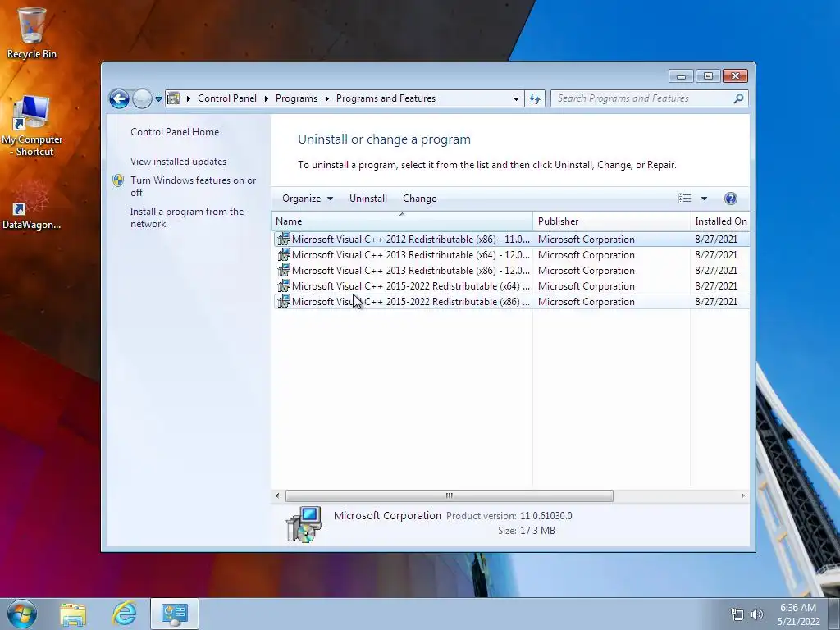Click the network tray icon

[x=737, y=614]
